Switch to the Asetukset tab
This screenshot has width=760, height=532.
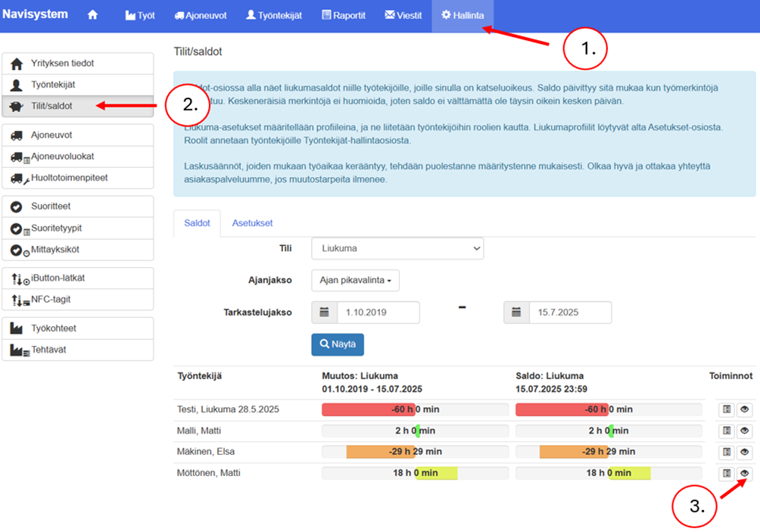252,223
